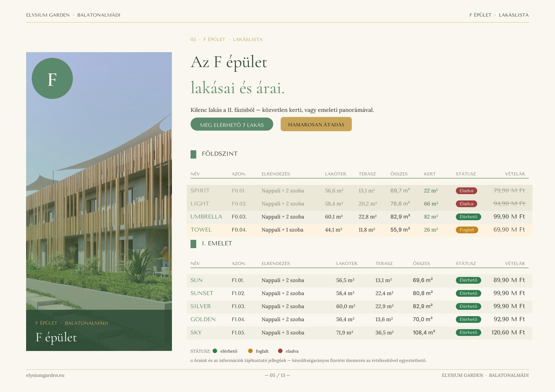Viewport: 555px width, 392px height.
Task: Click the F épület caption on photo
Action: tap(56, 337)
